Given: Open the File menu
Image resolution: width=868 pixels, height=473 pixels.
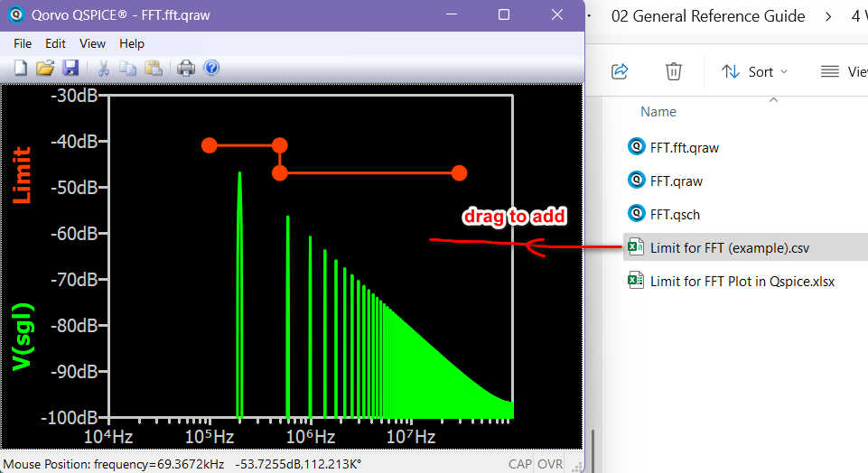Looking at the screenshot, I should (23, 43).
